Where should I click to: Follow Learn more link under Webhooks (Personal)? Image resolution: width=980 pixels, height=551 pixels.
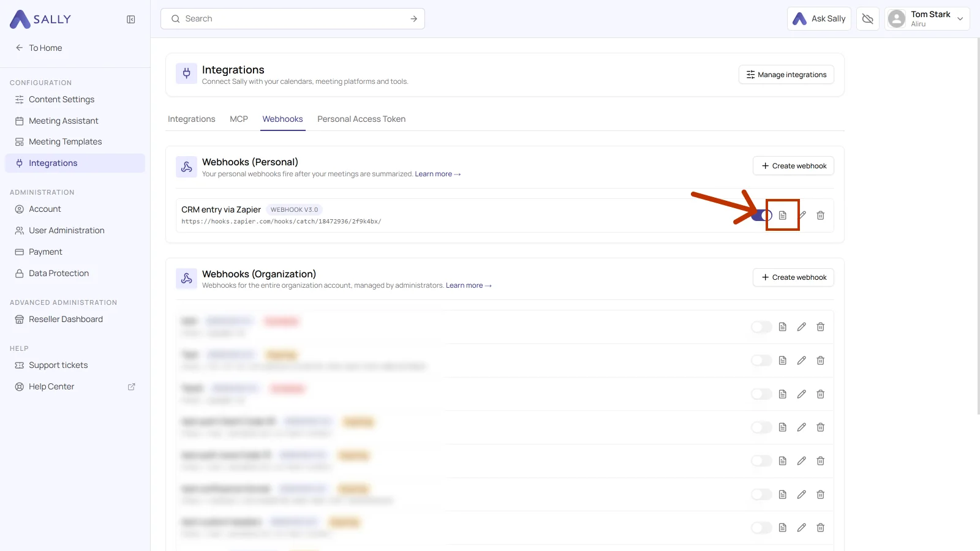coord(437,174)
